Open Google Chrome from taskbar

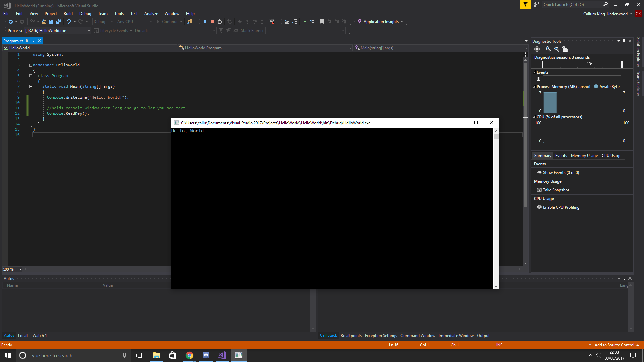click(190, 355)
